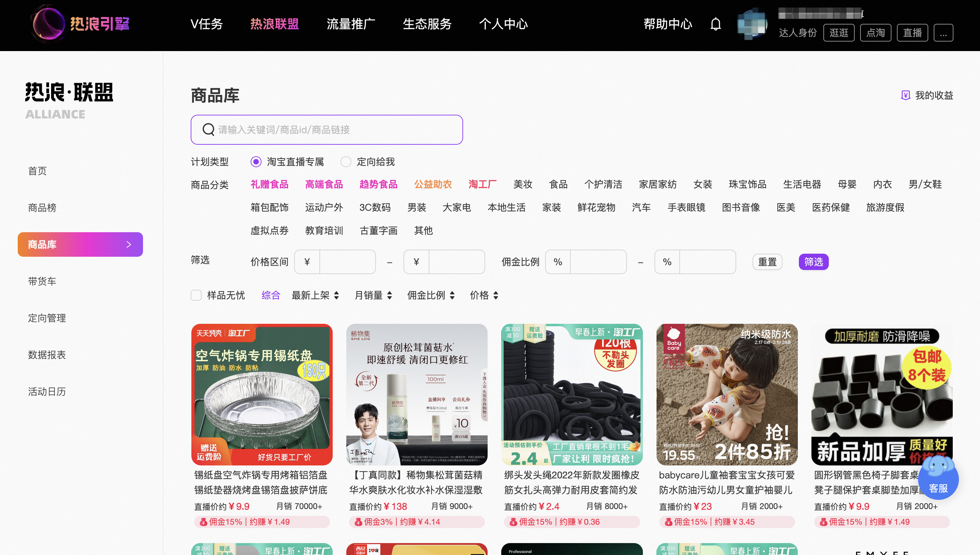
Task: Open the 个人中心 top menu
Action: click(x=503, y=24)
